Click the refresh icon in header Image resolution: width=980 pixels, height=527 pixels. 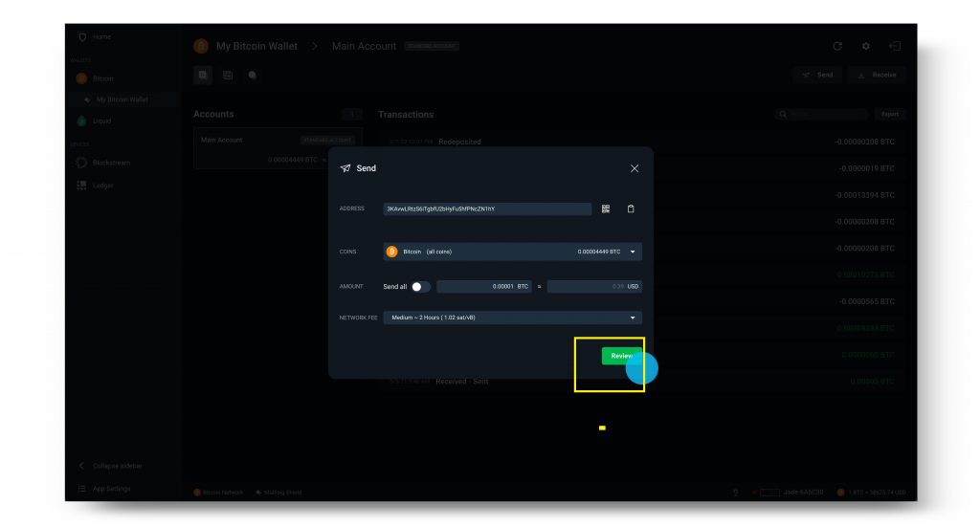837,46
